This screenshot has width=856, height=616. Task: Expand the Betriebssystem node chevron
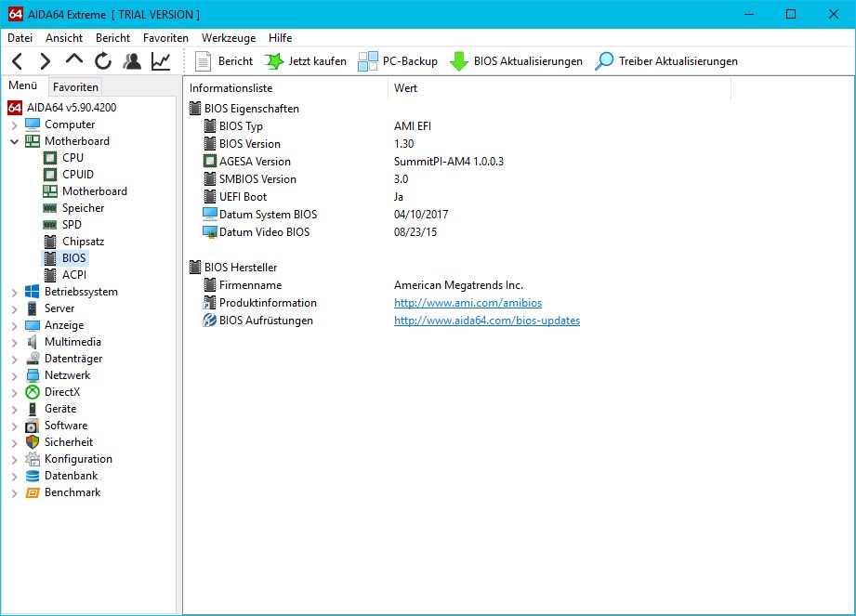click(14, 293)
